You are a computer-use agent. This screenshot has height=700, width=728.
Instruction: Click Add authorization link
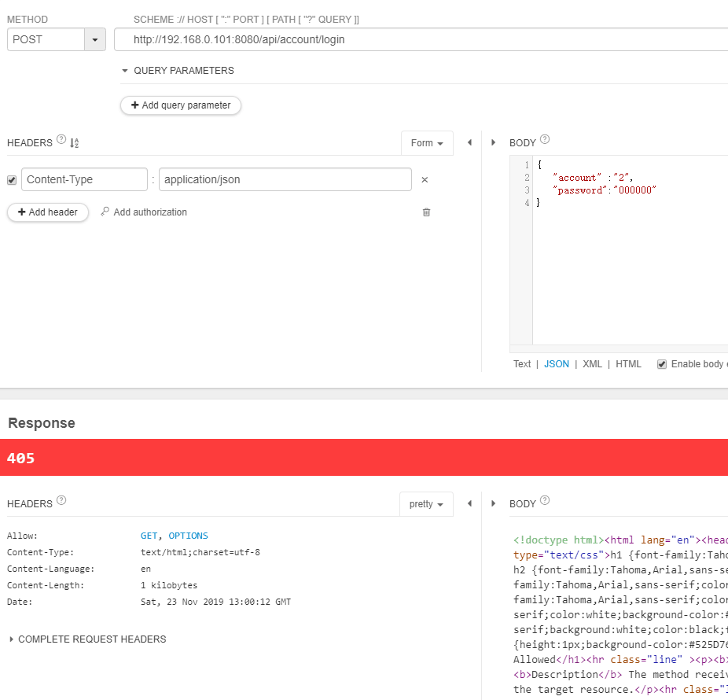coord(144,212)
